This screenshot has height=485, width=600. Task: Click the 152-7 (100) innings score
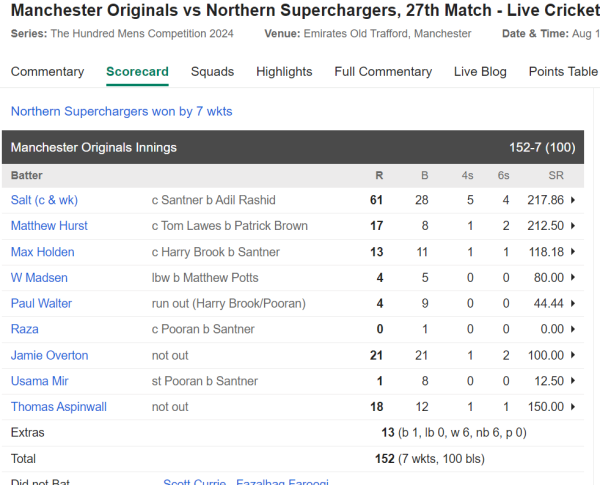(542, 147)
